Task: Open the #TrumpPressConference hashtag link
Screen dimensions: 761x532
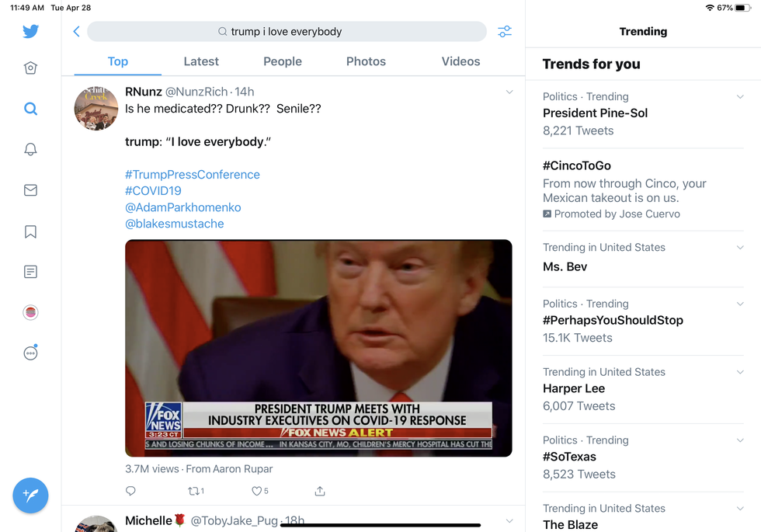Action: [x=193, y=175]
